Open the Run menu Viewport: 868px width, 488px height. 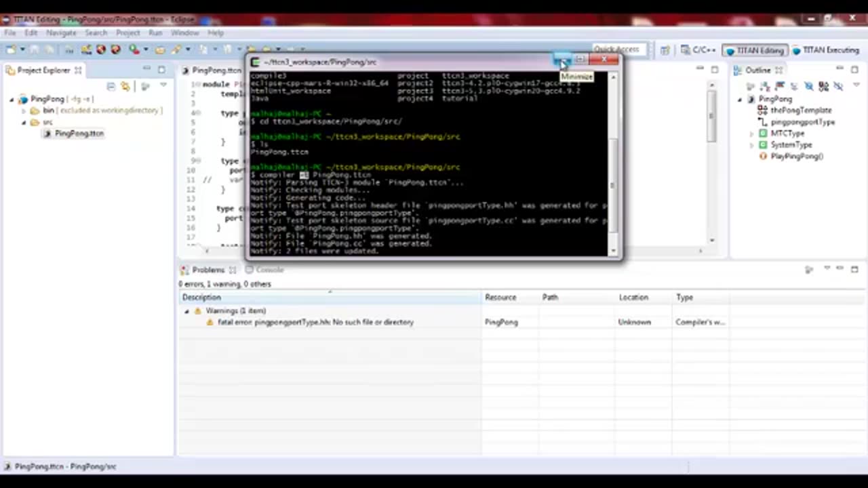point(155,33)
